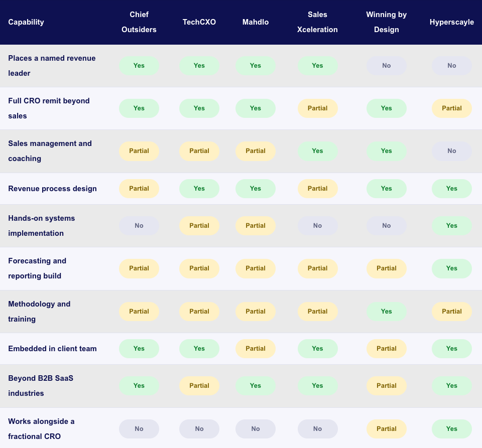Click Chief Outsiders' Partial for Revenue process design
The width and height of the screenshot is (482, 448).
pyautogui.click(x=139, y=189)
